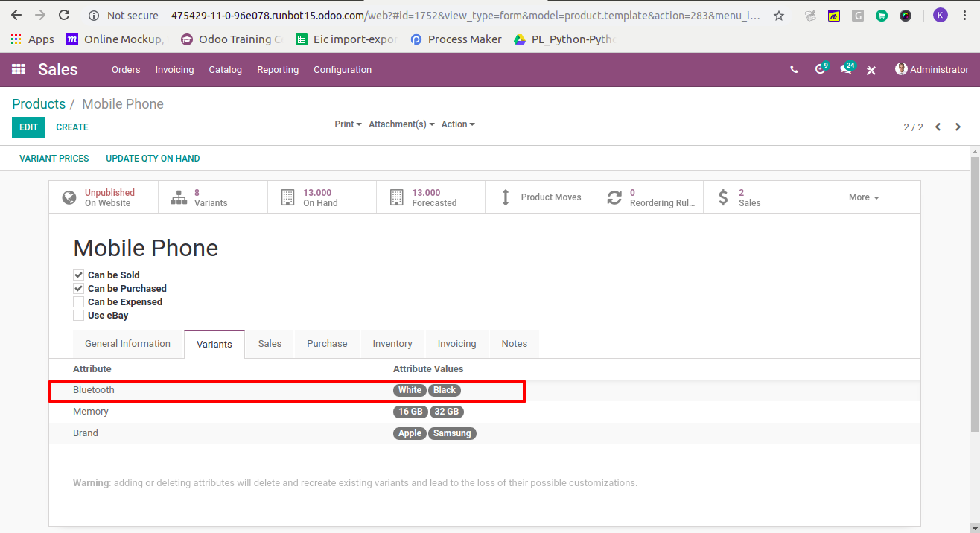Click browser forward arrow

(x=40, y=15)
